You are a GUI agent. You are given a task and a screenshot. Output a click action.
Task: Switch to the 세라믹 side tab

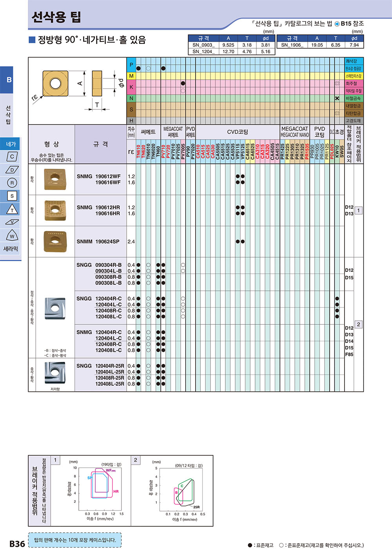pos(11,249)
